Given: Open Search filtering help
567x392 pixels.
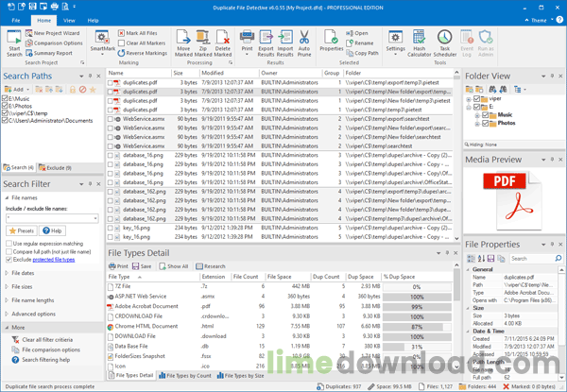Looking at the screenshot, I should [41, 360].
